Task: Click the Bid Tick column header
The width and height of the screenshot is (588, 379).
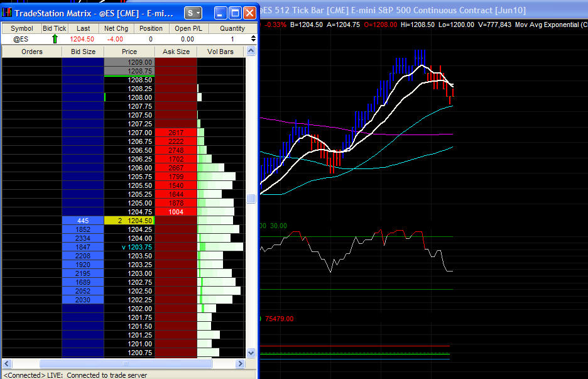Action: pos(55,28)
